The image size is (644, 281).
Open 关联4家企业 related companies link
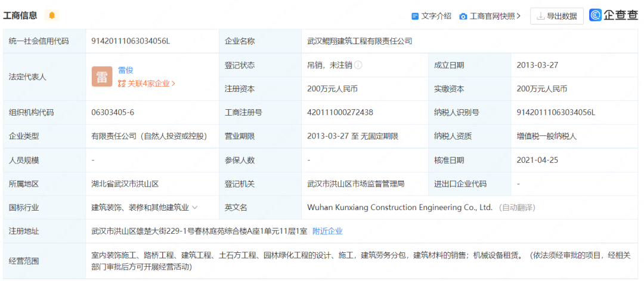[147, 84]
